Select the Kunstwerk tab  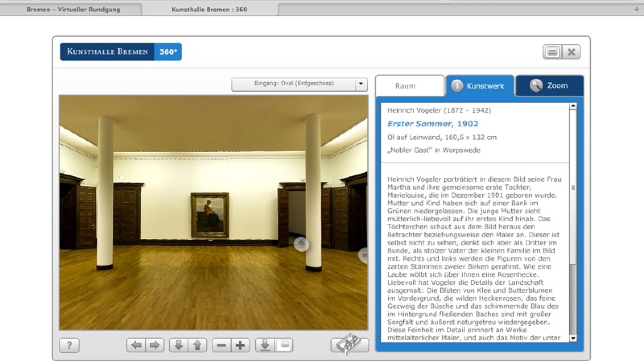click(x=479, y=86)
